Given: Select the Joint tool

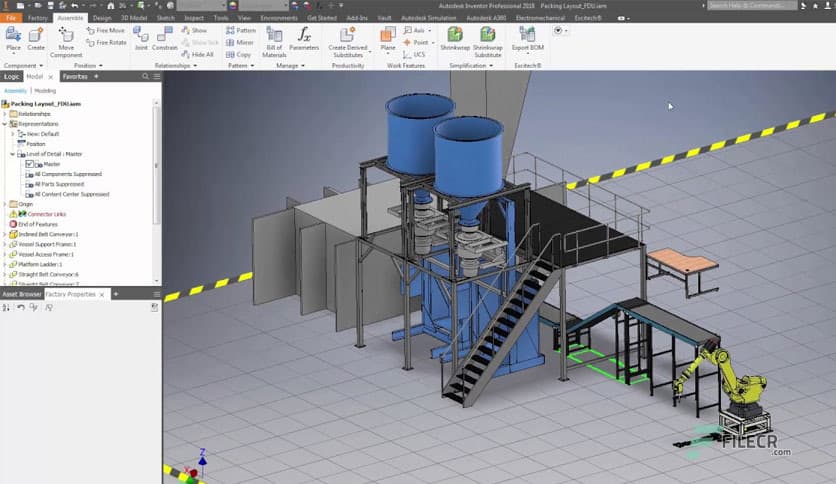Looking at the screenshot, I should click(x=141, y=38).
